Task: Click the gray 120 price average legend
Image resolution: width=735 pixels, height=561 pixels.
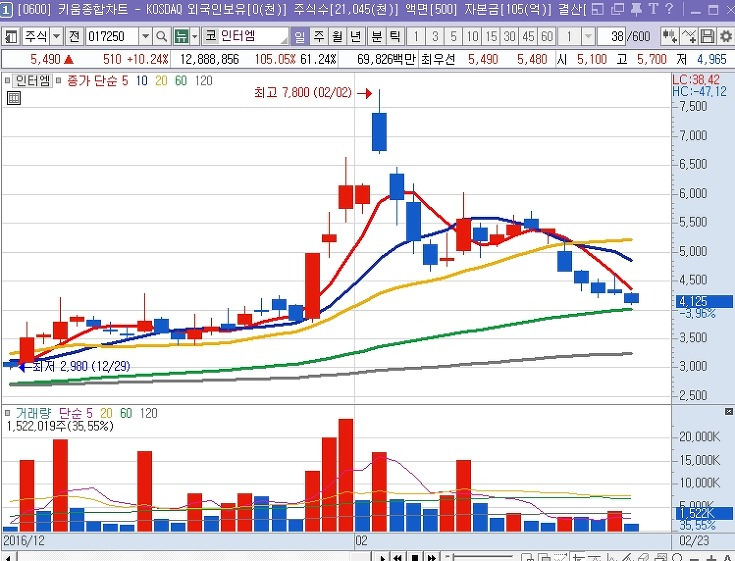Action: [203, 81]
